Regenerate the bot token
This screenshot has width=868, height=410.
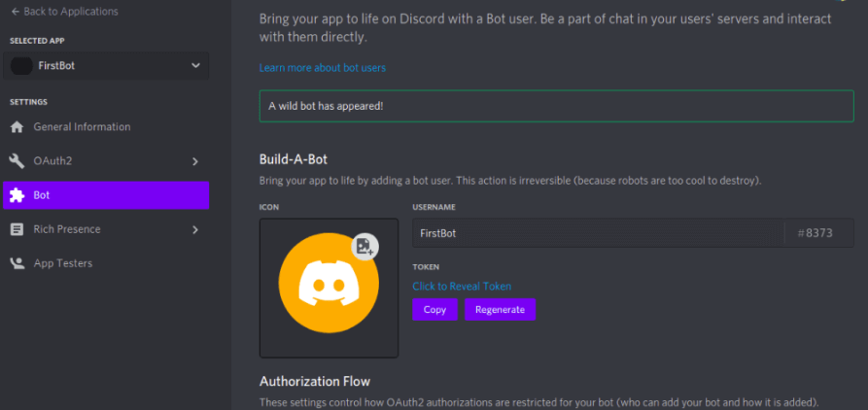pyautogui.click(x=500, y=309)
